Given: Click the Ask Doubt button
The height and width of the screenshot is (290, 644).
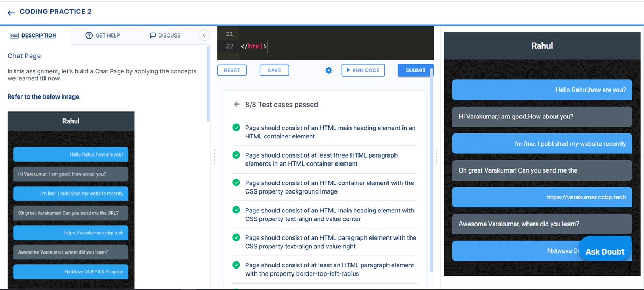Looking at the screenshot, I should 605,251.
